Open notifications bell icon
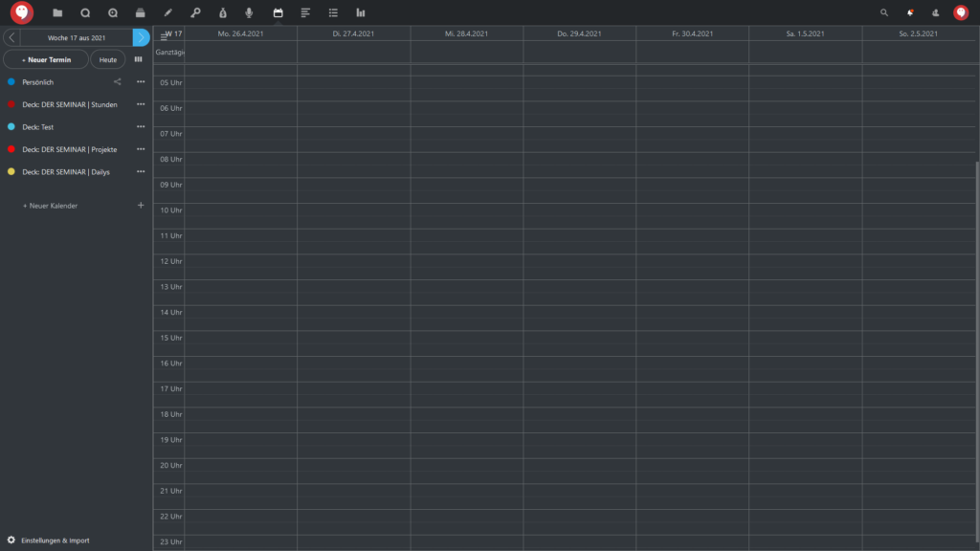This screenshot has height=551, width=980. [x=910, y=13]
